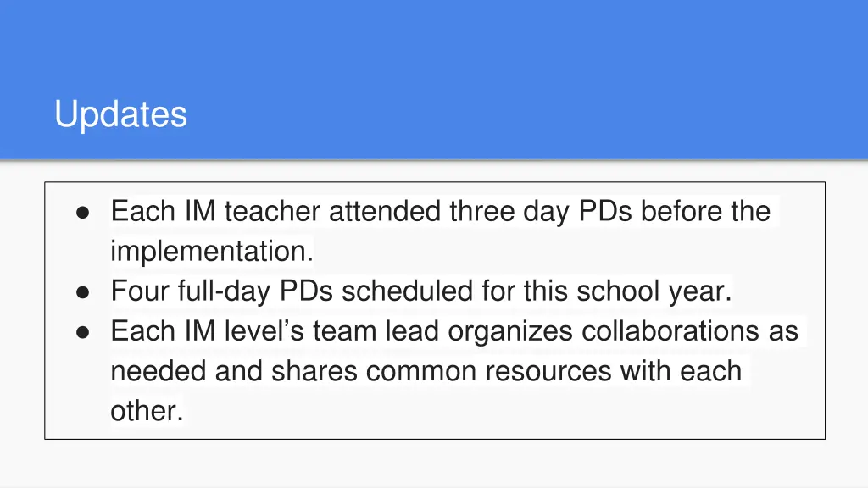Click the second bullet point dot
Screen dimensions: 868x488
tap(82, 292)
